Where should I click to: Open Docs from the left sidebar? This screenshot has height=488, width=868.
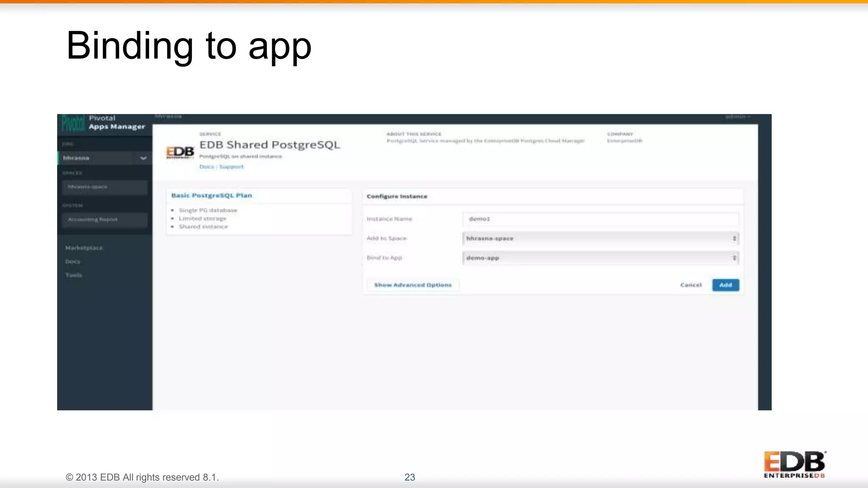point(72,262)
